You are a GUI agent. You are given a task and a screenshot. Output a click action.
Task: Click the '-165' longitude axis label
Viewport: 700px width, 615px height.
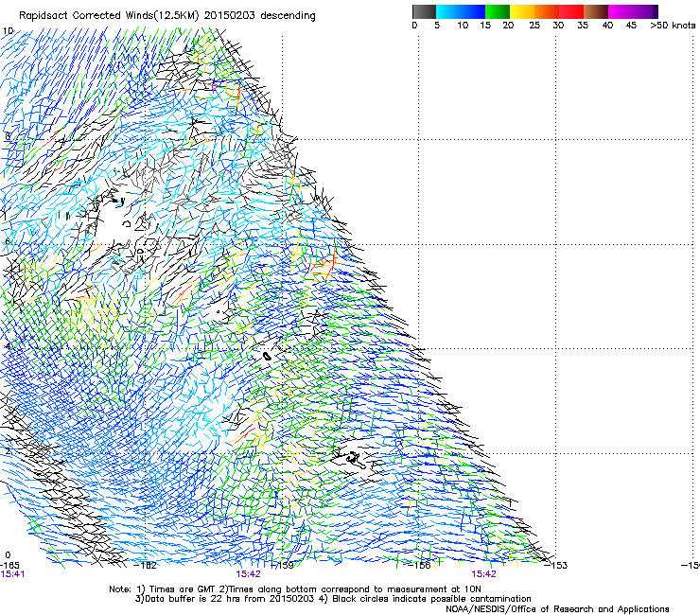click(x=9, y=565)
